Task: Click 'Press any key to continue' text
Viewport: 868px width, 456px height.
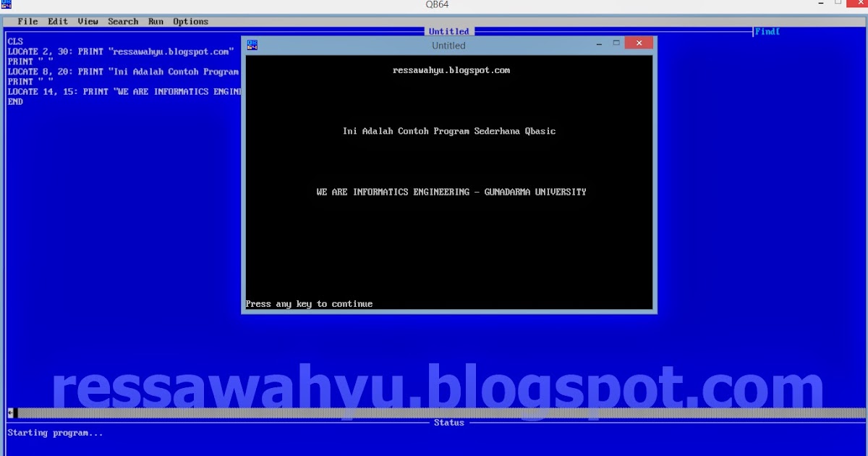Action: click(x=309, y=304)
